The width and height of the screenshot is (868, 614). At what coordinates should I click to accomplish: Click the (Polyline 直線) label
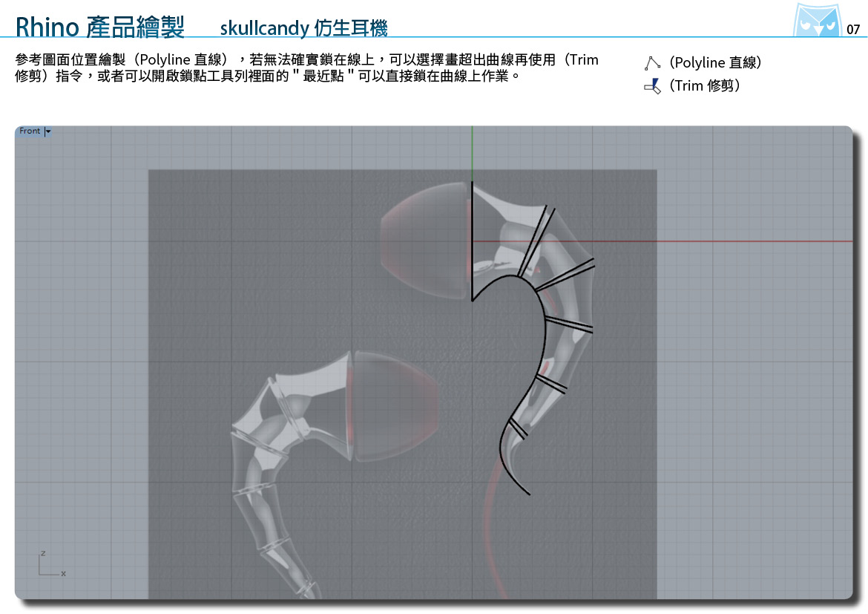pos(715,62)
